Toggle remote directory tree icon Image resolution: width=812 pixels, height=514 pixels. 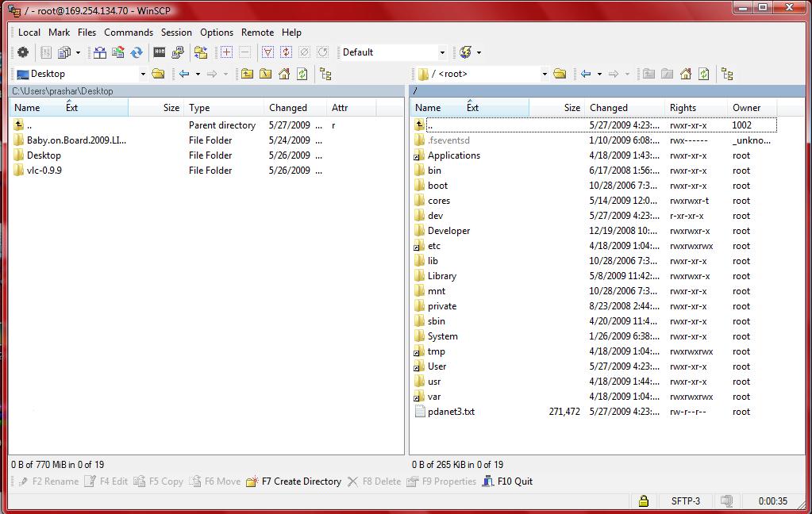(727, 74)
